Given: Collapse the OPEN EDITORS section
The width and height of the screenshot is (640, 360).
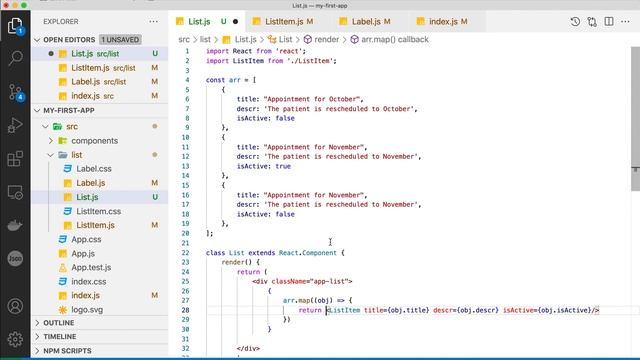Looking at the screenshot, I should [x=38, y=40].
